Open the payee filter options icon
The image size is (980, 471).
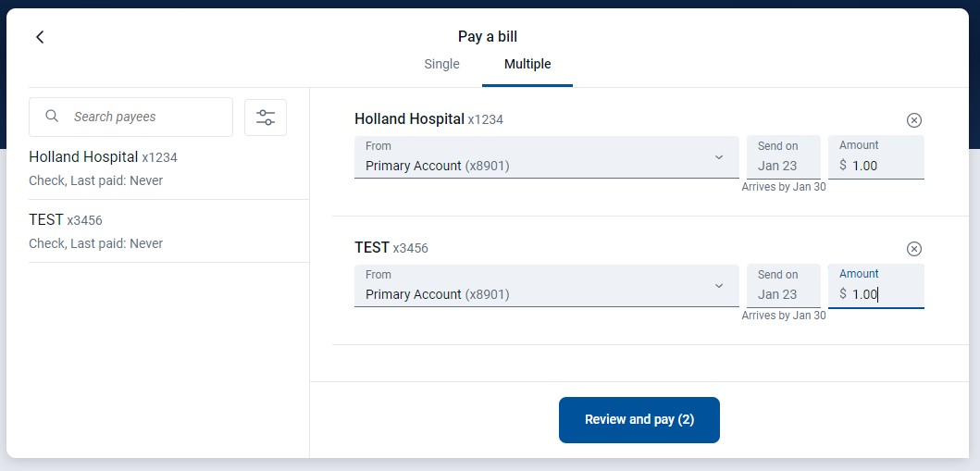tap(266, 118)
